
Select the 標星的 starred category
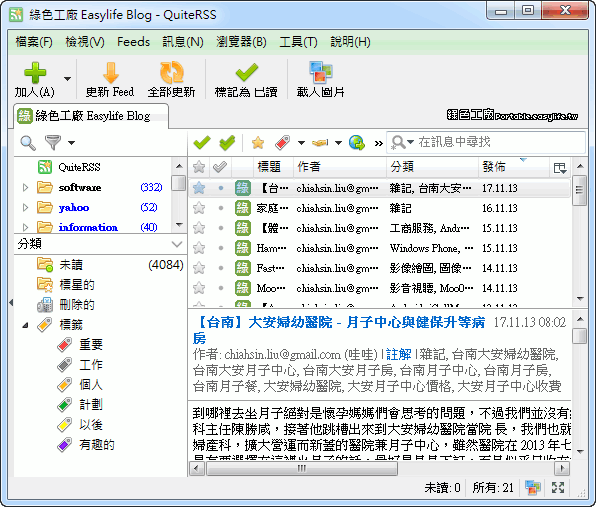[x=77, y=285]
